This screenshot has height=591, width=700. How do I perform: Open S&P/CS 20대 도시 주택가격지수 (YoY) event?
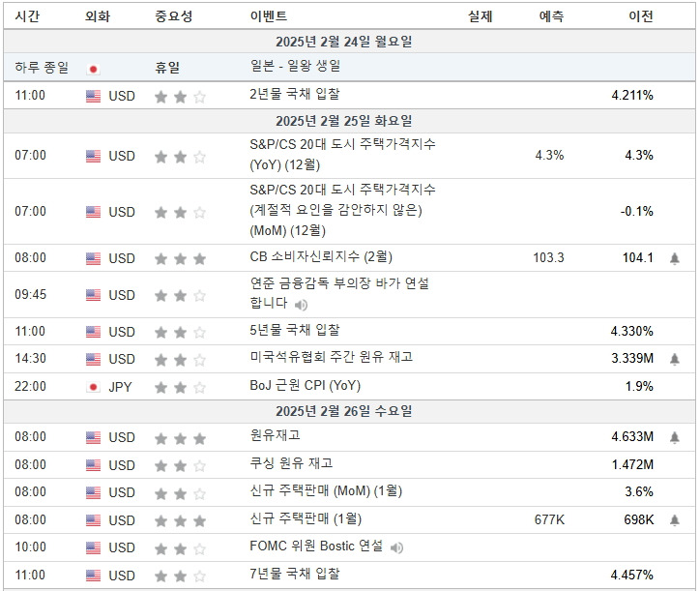(342, 155)
